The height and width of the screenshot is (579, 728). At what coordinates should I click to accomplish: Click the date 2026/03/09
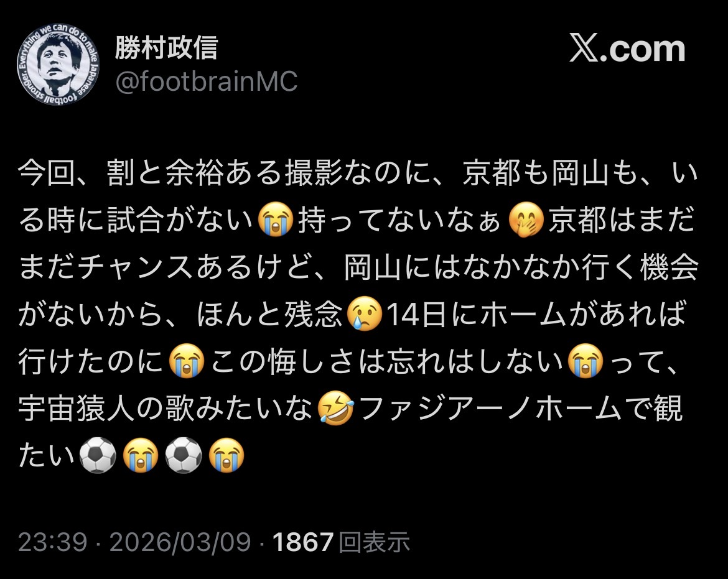pos(180,542)
